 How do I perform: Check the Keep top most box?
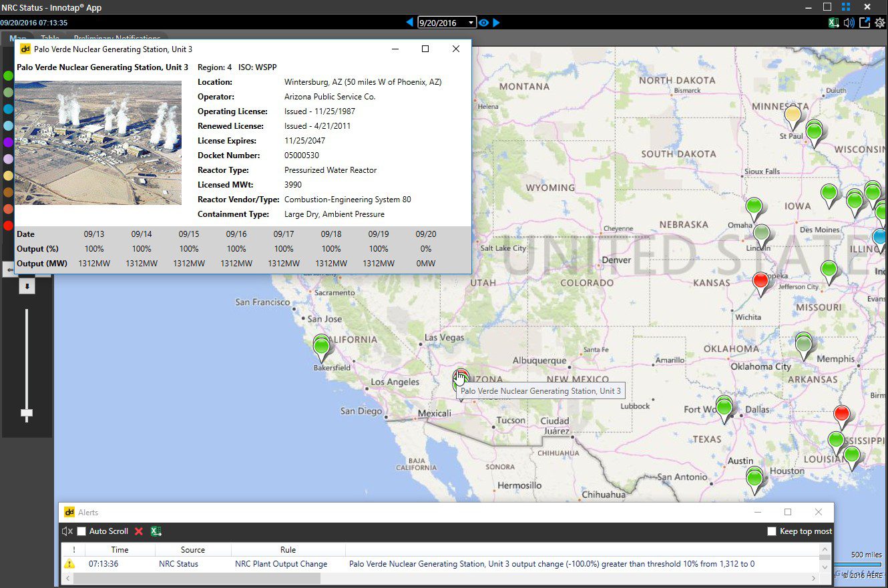[772, 531]
